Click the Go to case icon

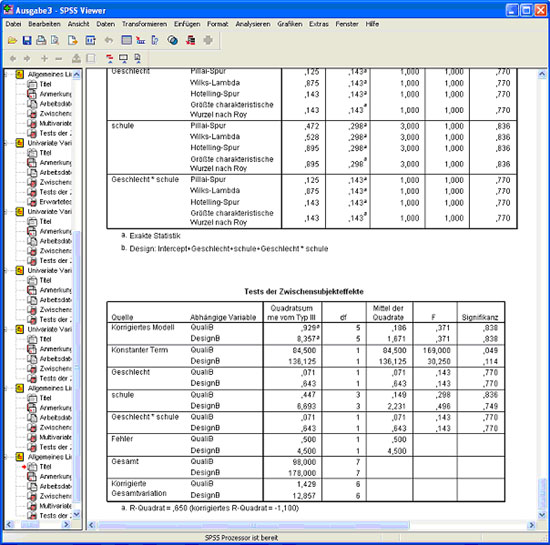pos(141,40)
